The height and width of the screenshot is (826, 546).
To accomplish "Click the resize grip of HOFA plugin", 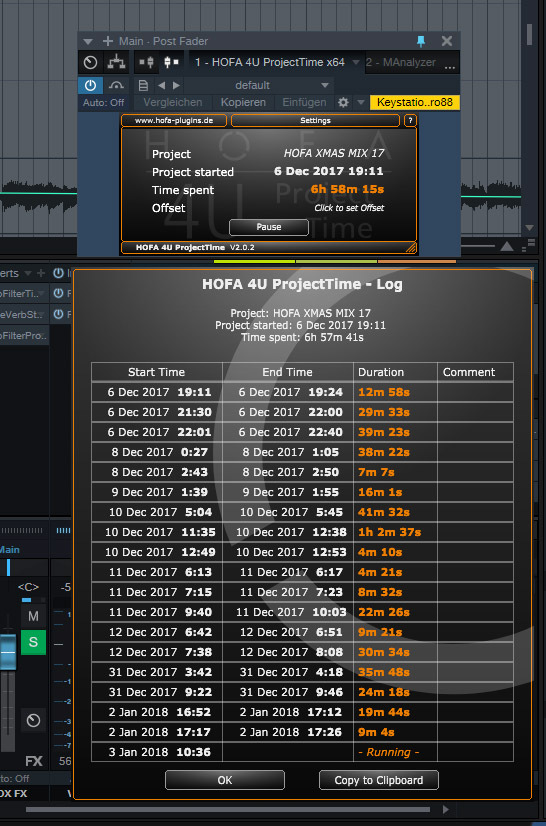I will click(x=411, y=247).
